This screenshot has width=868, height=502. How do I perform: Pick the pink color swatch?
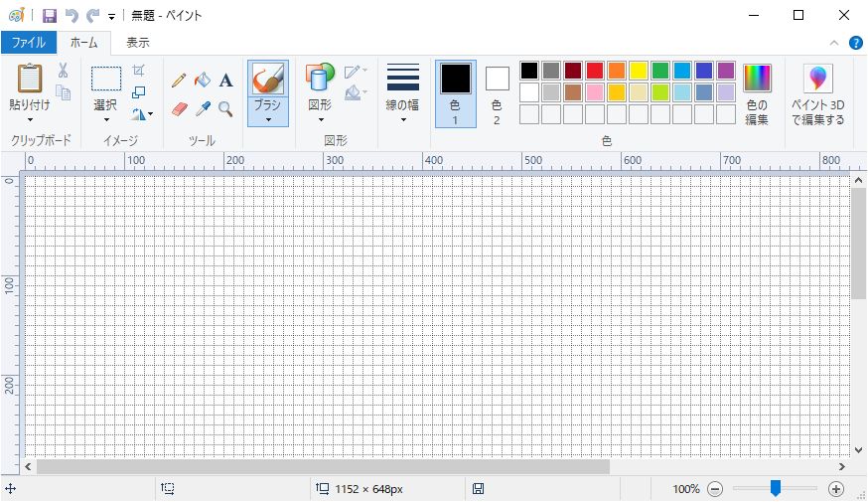[x=595, y=92]
